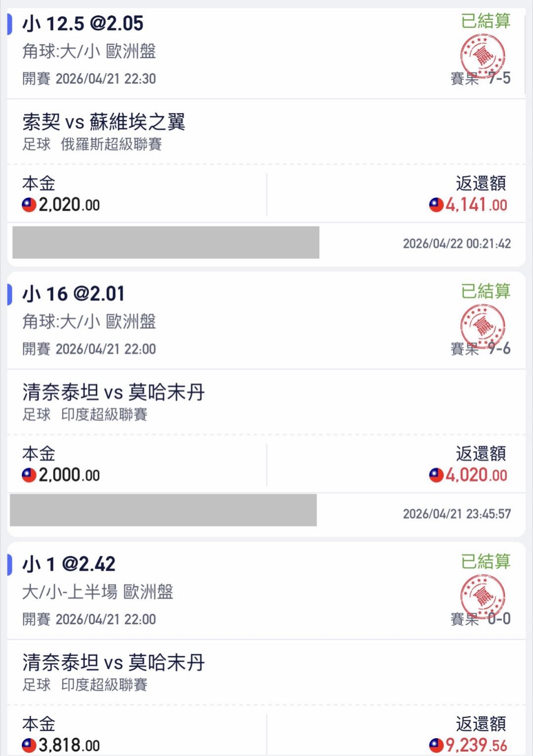The image size is (533, 756).
Task: Click the flag icon beside the 4,141.00 return
Action: (x=436, y=205)
